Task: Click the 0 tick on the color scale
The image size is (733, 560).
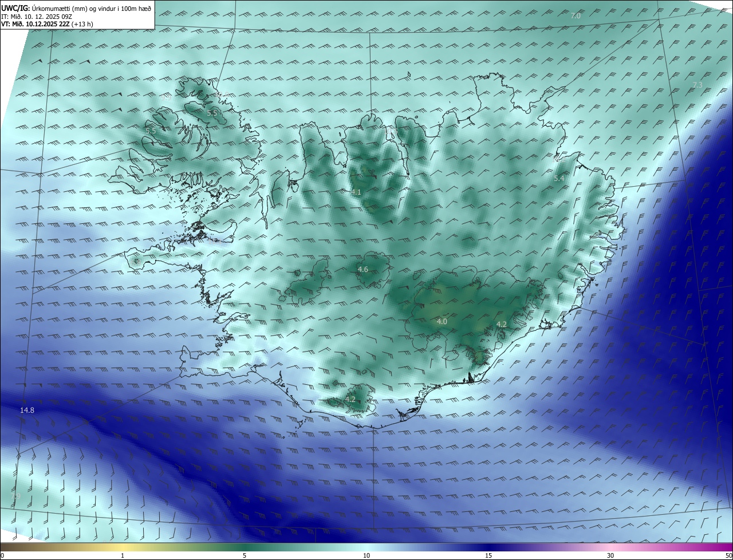Action: click(2, 555)
